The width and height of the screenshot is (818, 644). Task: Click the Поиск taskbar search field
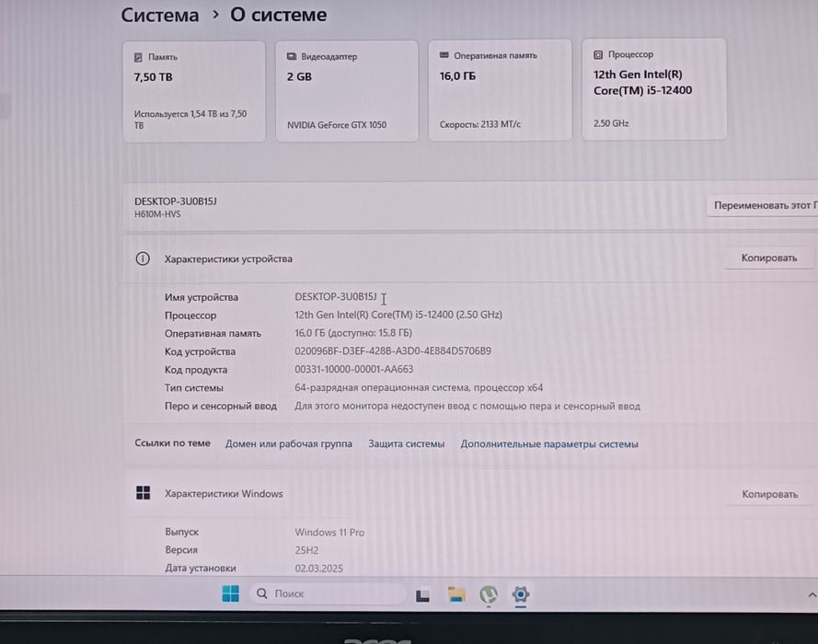pyautogui.click(x=328, y=593)
